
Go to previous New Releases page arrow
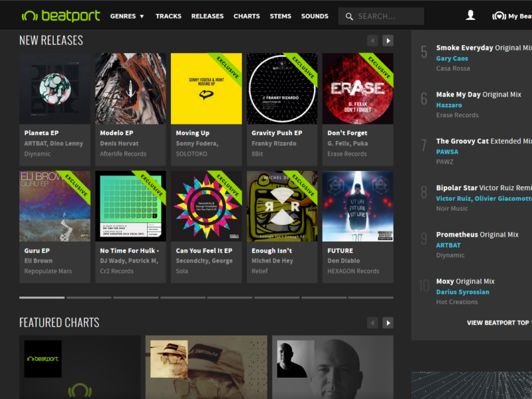click(x=372, y=41)
